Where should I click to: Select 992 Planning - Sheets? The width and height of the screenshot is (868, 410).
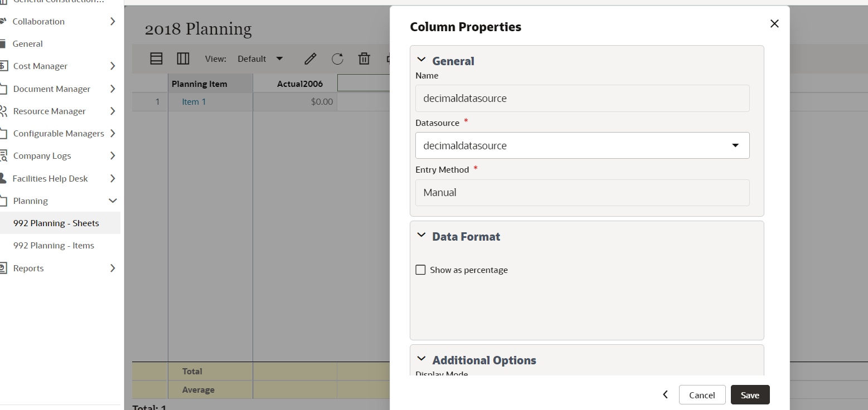pyautogui.click(x=56, y=223)
